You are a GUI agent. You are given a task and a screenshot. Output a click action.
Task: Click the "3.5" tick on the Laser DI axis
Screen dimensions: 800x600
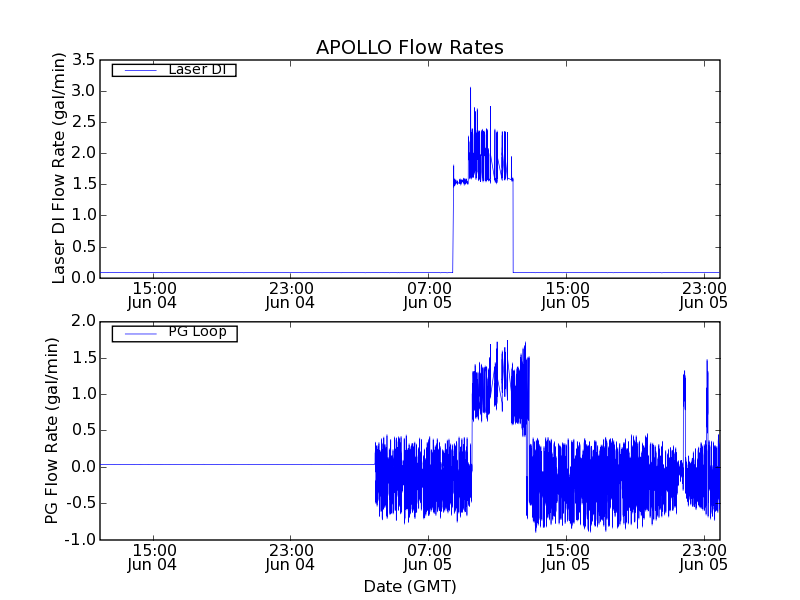tap(83, 60)
